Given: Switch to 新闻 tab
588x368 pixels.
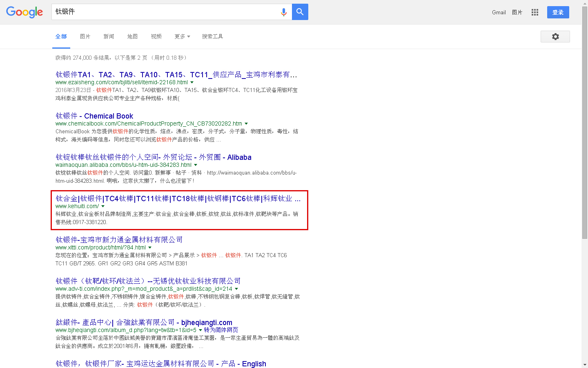Looking at the screenshot, I should pyautogui.click(x=109, y=36).
